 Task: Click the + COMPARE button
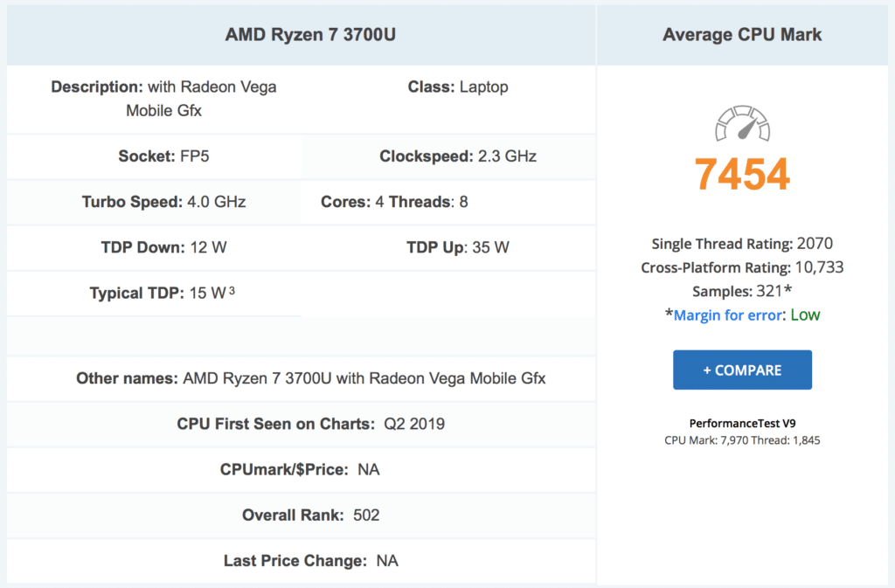[742, 370]
